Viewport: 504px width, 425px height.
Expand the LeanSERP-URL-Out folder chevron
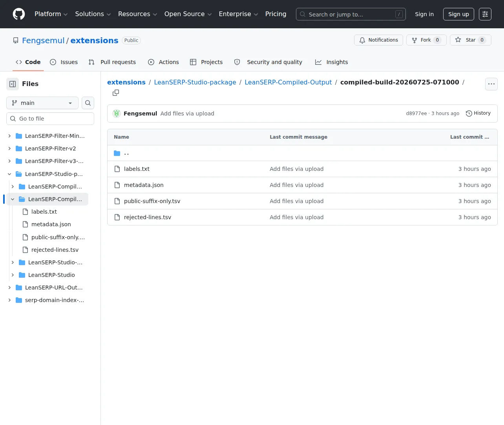[9, 288]
